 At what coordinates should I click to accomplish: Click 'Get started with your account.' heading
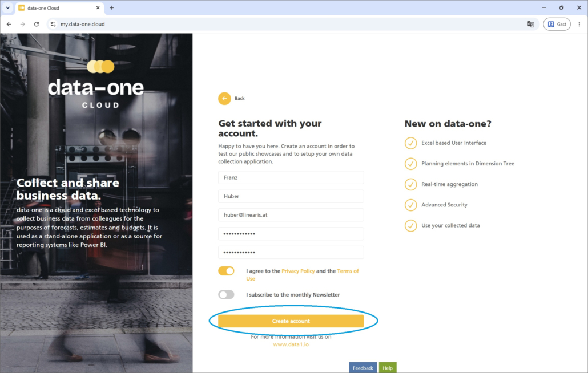tap(270, 128)
